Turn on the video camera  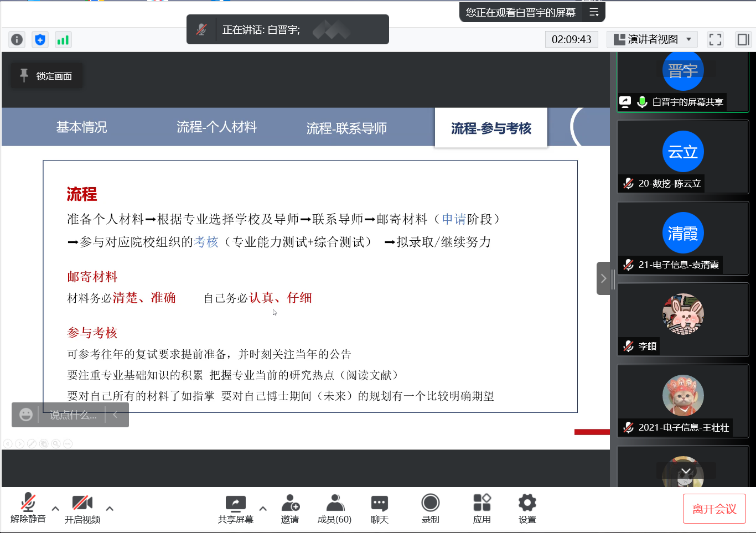(x=82, y=509)
